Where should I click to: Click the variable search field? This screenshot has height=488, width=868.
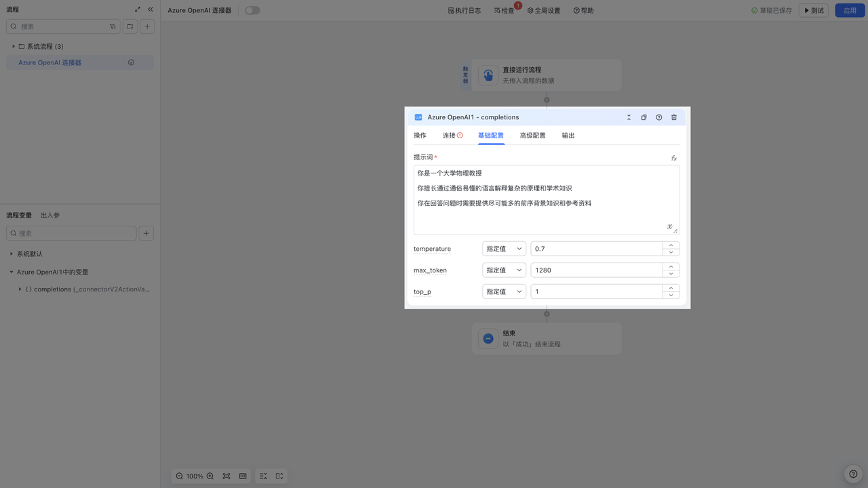click(71, 233)
